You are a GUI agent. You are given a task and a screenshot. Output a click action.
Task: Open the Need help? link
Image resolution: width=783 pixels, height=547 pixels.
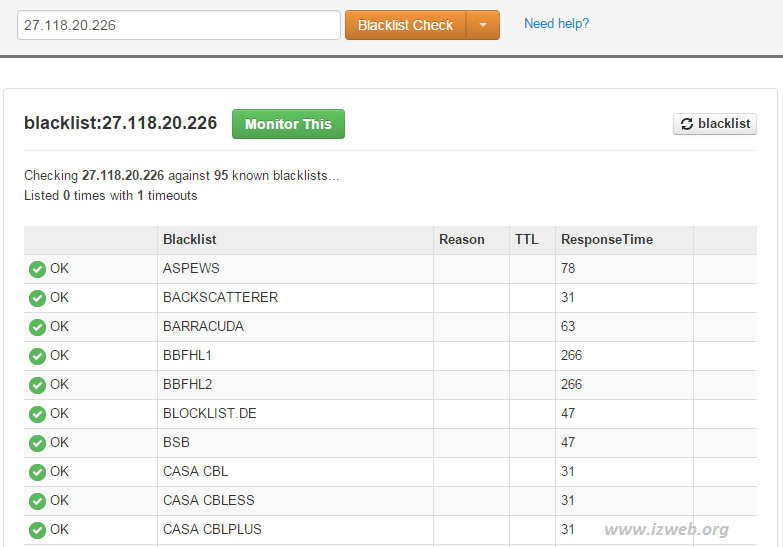[x=556, y=23]
